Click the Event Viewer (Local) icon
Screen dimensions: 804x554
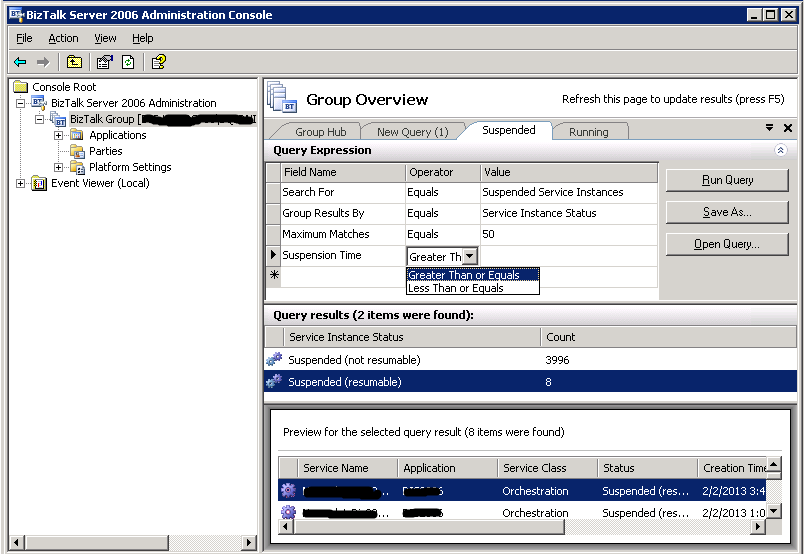tap(39, 183)
